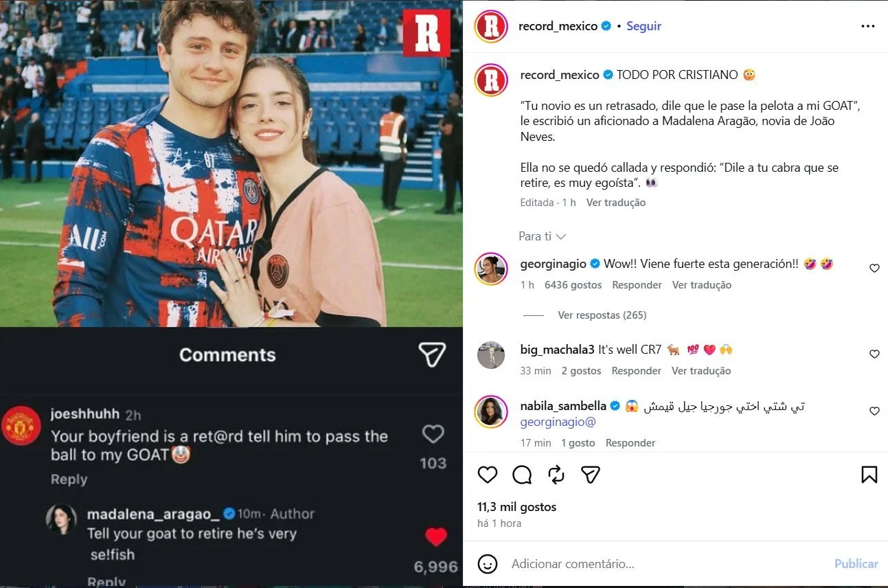Screen dimensions: 888x588
Task: Expand Ver respostas (265) replies
Action: 602,315
